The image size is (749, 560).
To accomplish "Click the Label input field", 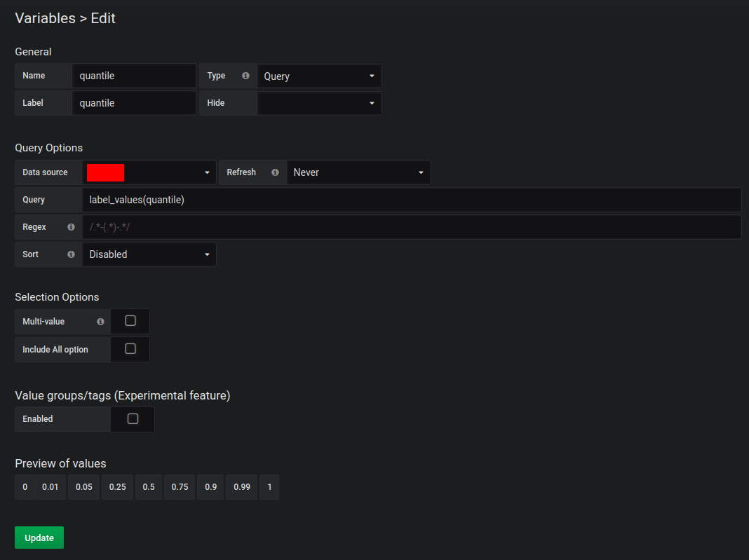I will [134, 103].
